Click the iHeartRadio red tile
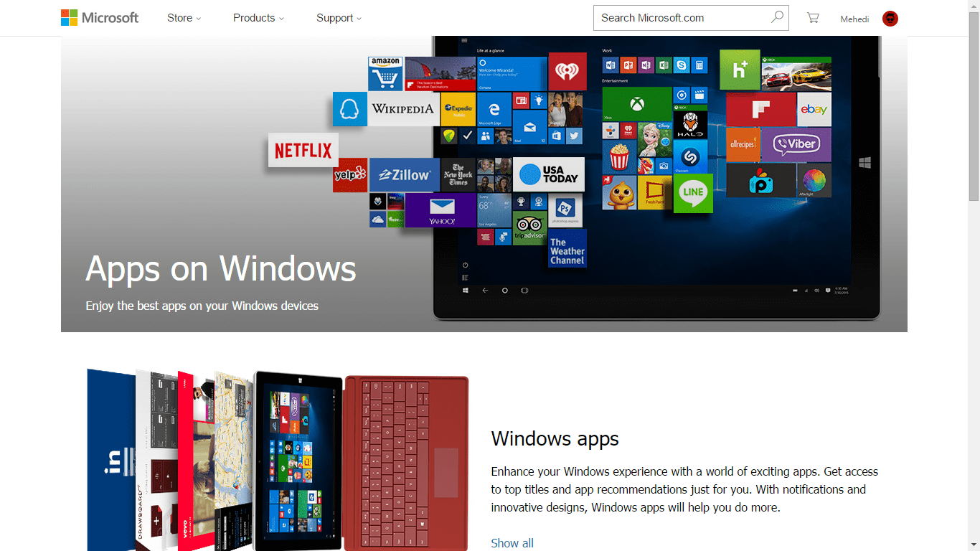 567,72
